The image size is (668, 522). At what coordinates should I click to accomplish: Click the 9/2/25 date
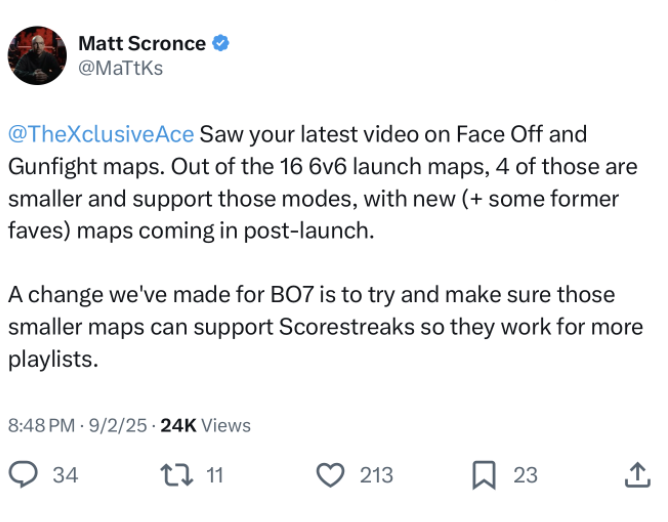118,425
